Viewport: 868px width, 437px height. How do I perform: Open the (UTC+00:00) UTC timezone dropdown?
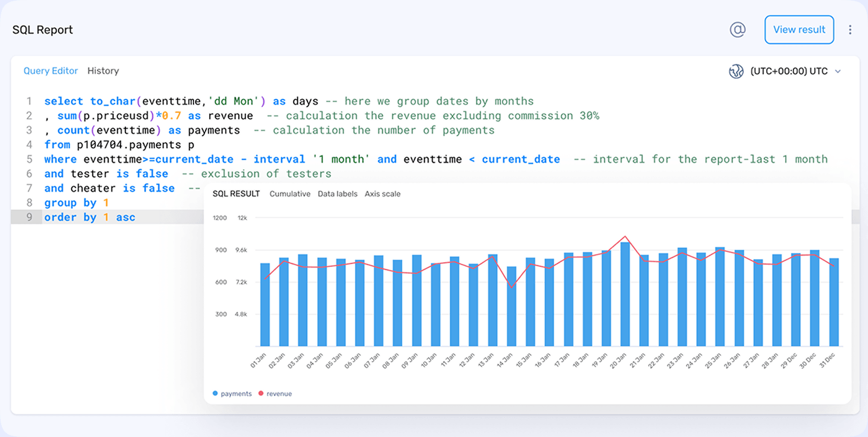click(x=796, y=71)
